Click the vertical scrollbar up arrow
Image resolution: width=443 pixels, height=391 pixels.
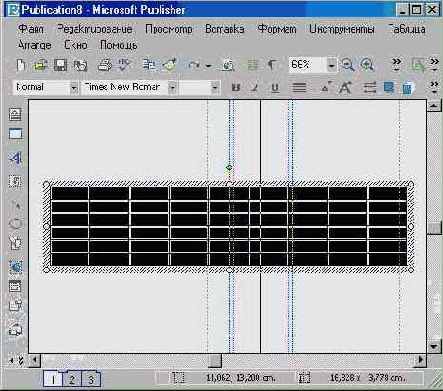(x=434, y=106)
